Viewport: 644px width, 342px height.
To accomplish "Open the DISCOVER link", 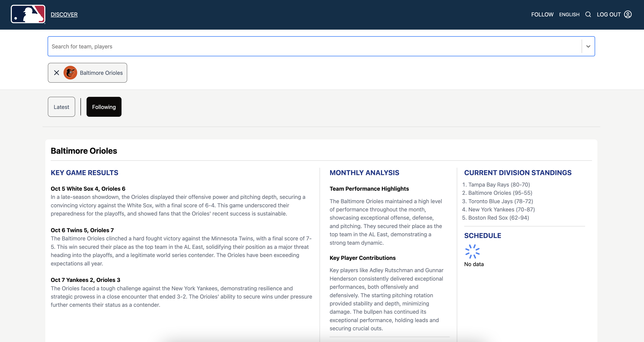I will (x=64, y=14).
